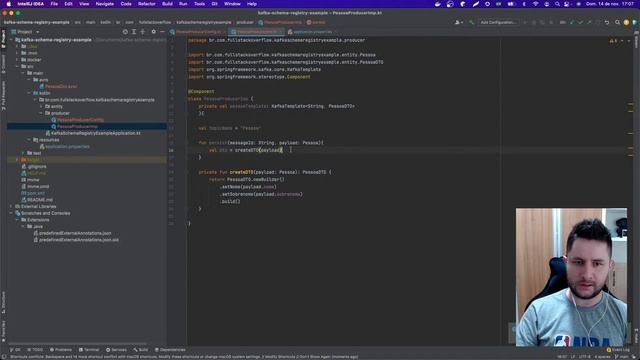Image resolution: width=640 pixels, height=360 pixels.
Task: Select pom.xml in project tree
Action: (x=33, y=193)
